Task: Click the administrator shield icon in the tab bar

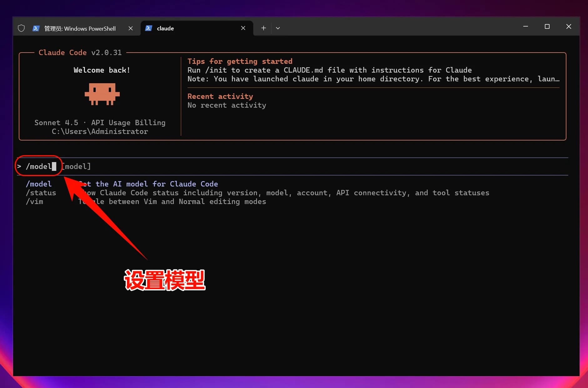Action: 21,28
